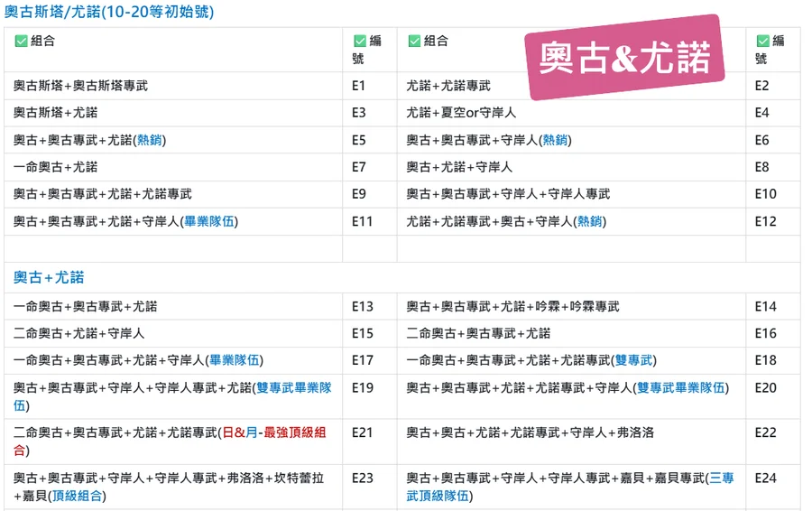Select the E22 number cell

(x=765, y=432)
